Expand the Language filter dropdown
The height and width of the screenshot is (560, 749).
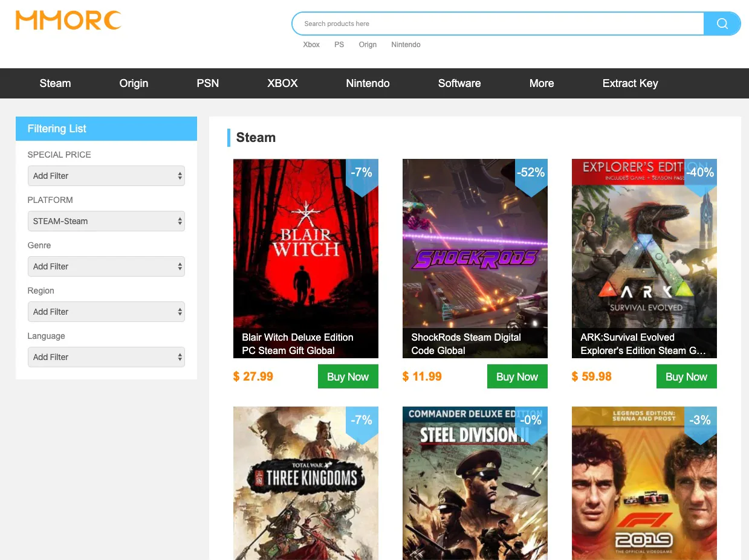click(106, 357)
